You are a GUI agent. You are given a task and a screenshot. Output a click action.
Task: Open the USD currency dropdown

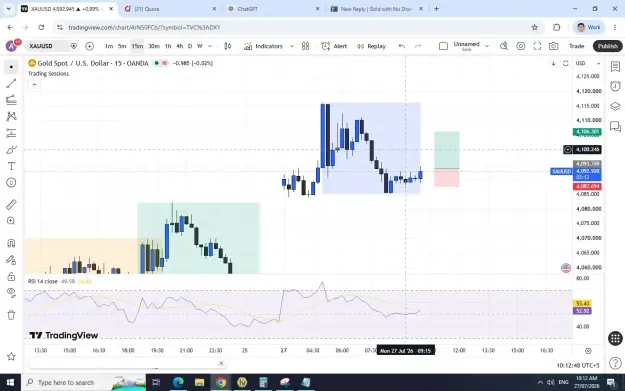coord(588,63)
